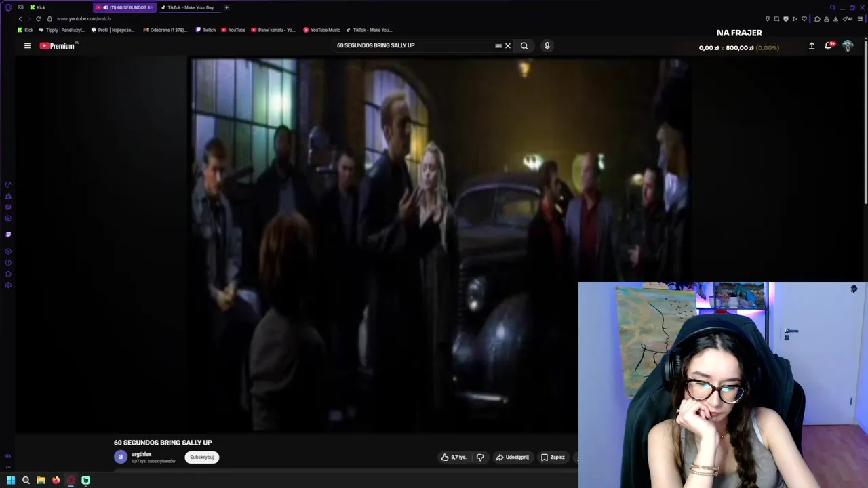Open TikTok - Make You bookmark
This screenshot has height=488, width=868.
tap(370, 30)
